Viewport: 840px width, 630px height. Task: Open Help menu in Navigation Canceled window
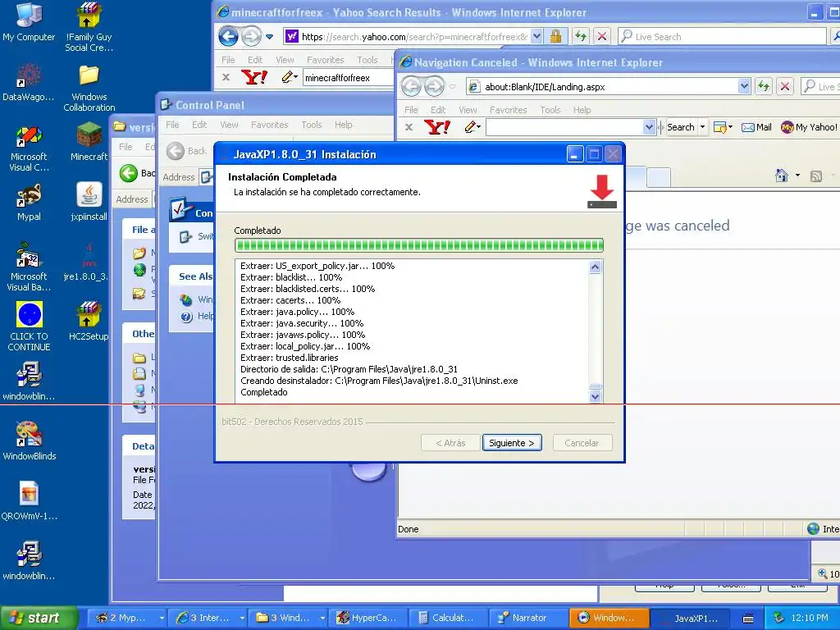tap(582, 110)
